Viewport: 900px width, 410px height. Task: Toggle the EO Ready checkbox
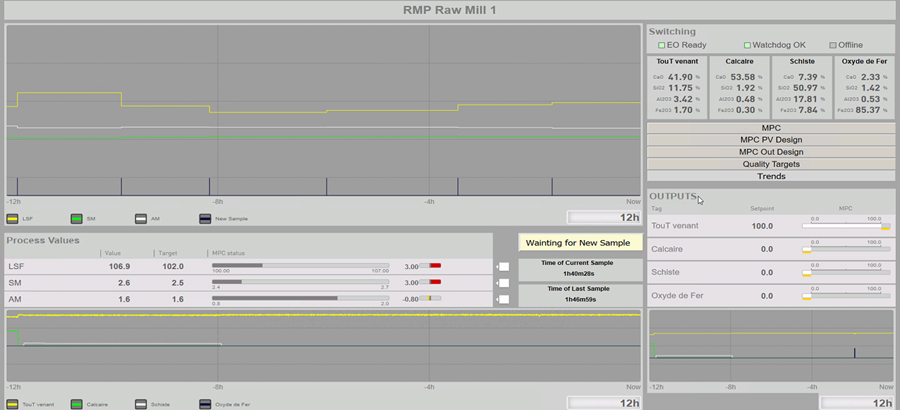tap(661, 45)
